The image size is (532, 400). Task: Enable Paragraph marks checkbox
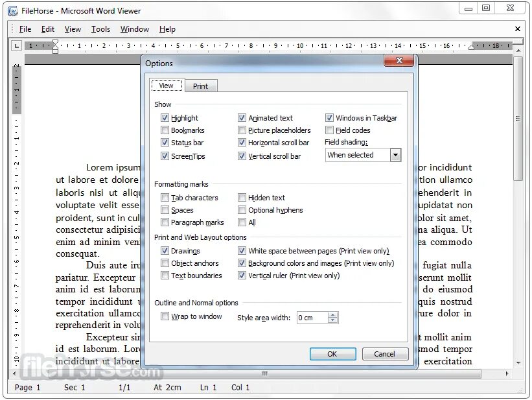(x=165, y=222)
